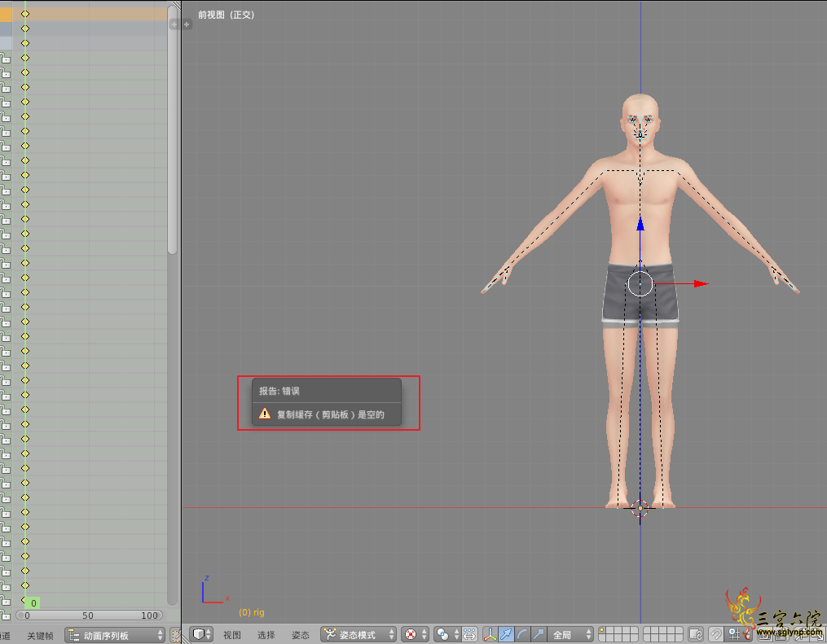Toggle the 3D manipulator widget icon

pos(490,634)
